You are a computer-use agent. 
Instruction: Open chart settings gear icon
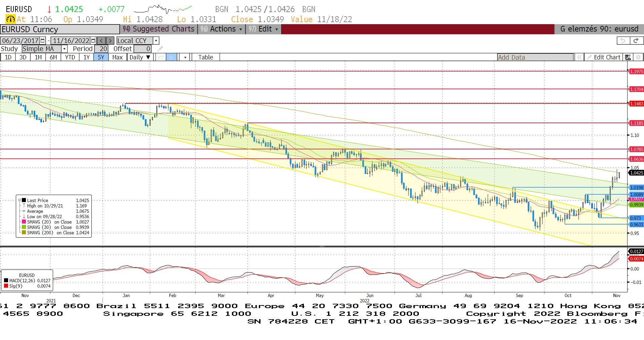[638, 57]
